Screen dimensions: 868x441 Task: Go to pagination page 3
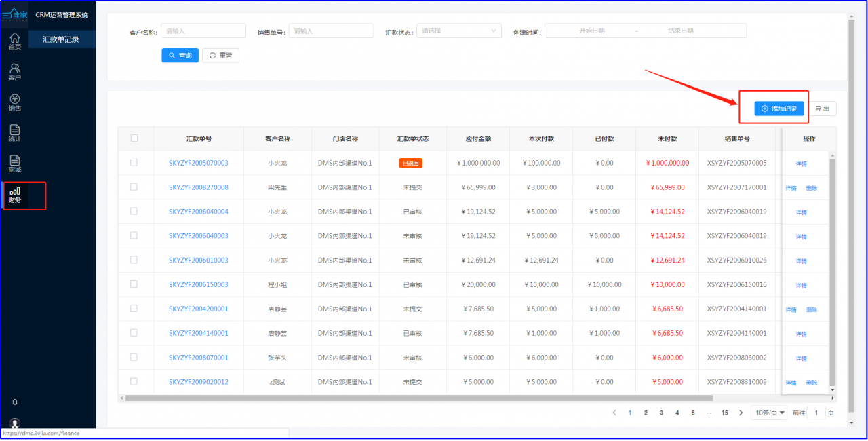click(661, 413)
